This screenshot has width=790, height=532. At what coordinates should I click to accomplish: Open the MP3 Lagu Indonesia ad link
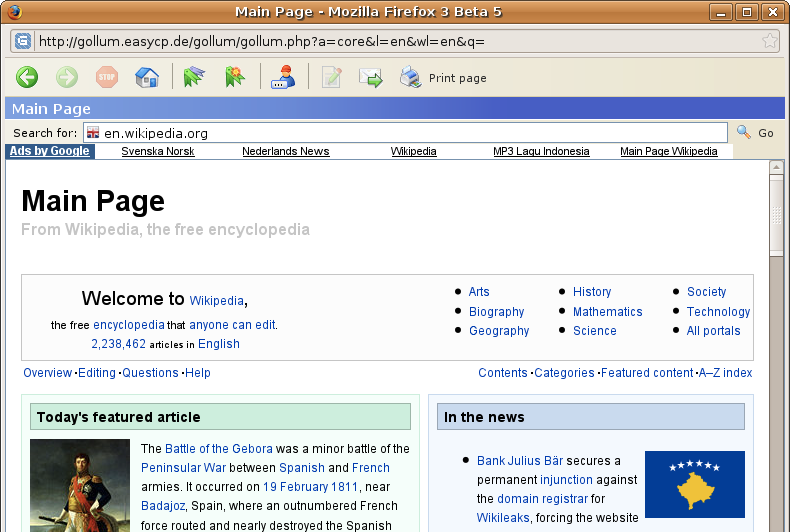pos(541,151)
